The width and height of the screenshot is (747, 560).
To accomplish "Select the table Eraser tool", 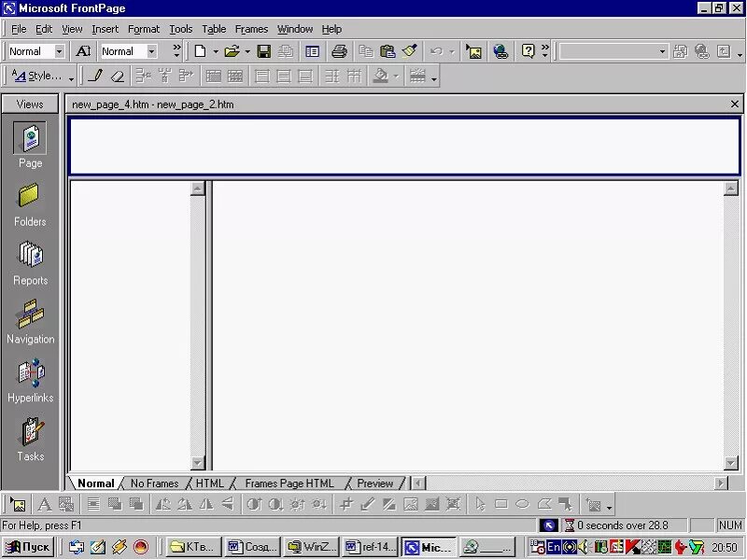I will click(118, 77).
